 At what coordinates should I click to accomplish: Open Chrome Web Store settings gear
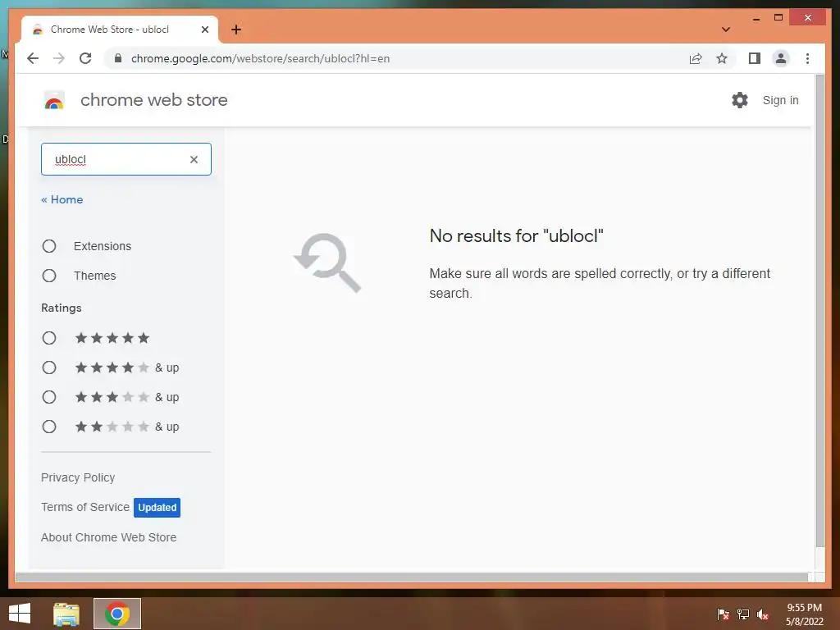click(x=740, y=100)
